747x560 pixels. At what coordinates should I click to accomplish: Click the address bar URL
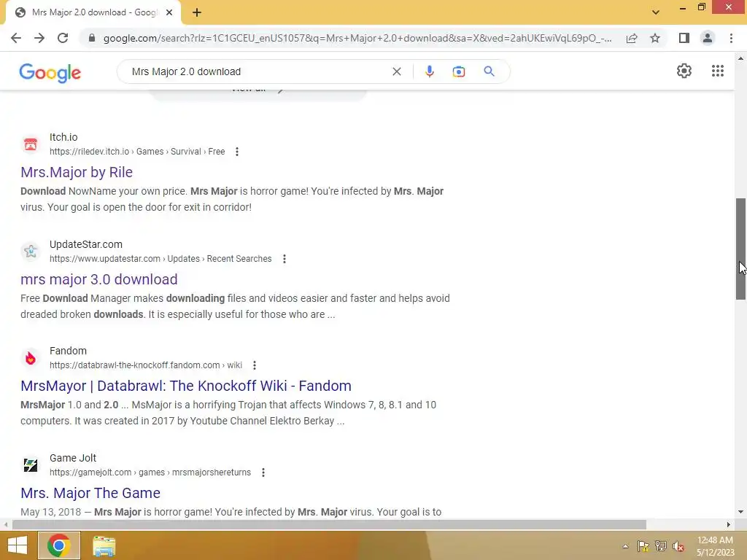tap(357, 38)
